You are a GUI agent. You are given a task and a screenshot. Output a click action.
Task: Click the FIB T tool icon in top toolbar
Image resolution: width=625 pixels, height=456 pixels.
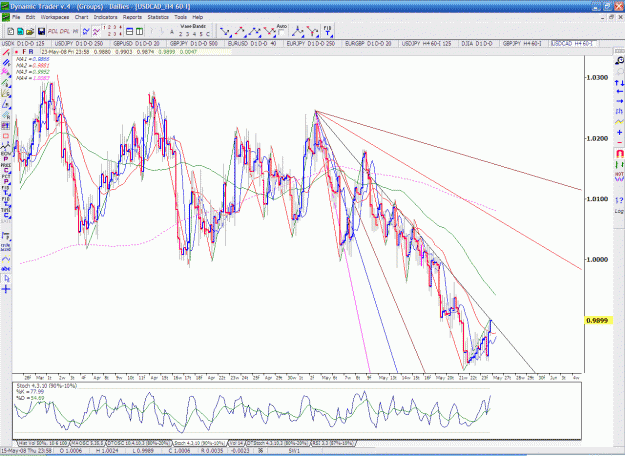pyautogui.click(x=327, y=31)
